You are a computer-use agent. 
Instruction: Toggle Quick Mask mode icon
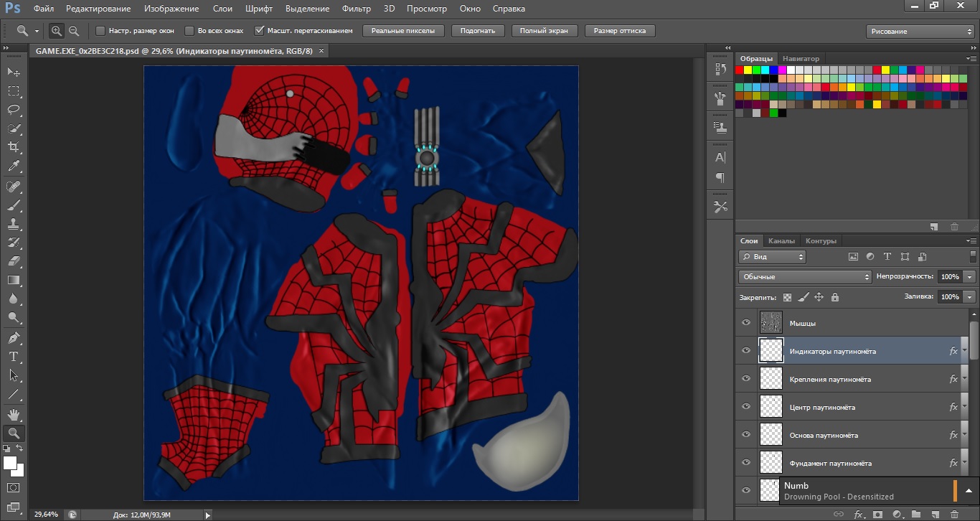coord(14,487)
